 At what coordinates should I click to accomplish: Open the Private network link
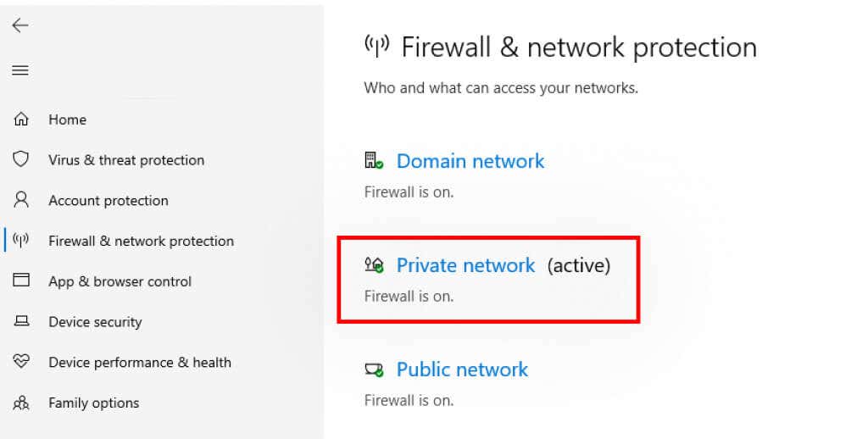[x=465, y=265]
